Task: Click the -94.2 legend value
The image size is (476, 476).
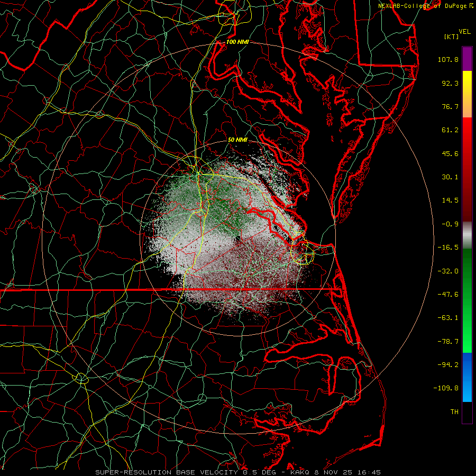Action: (448, 365)
